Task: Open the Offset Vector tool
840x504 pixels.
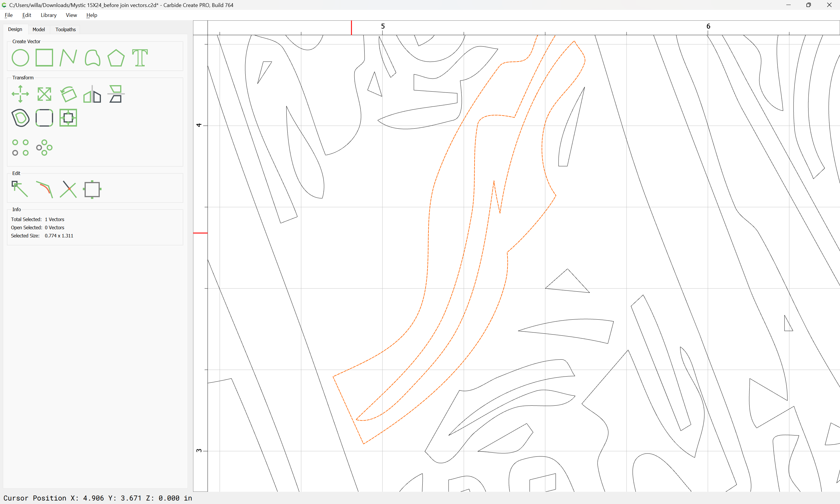Action: (20, 118)
